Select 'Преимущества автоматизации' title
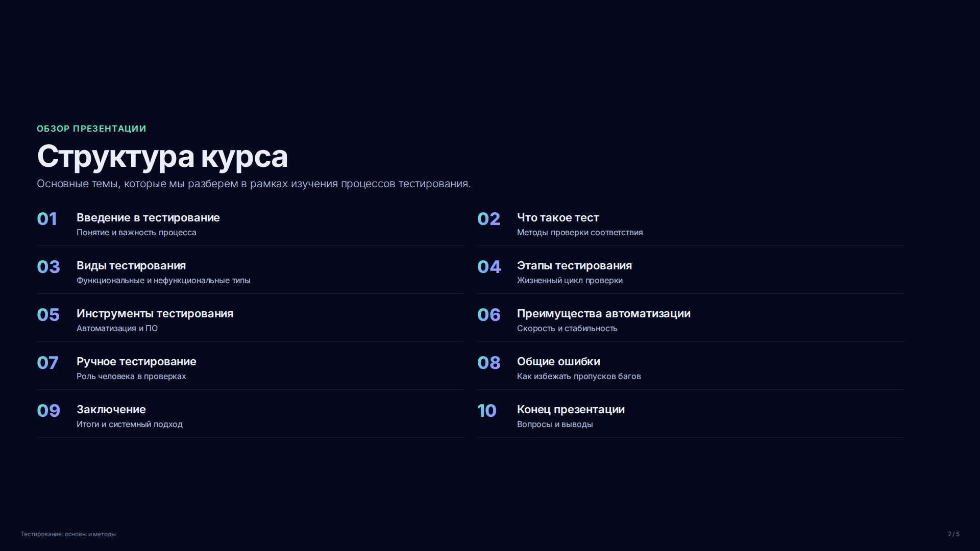Screen dimensions: 980x551 click(604, 314)
